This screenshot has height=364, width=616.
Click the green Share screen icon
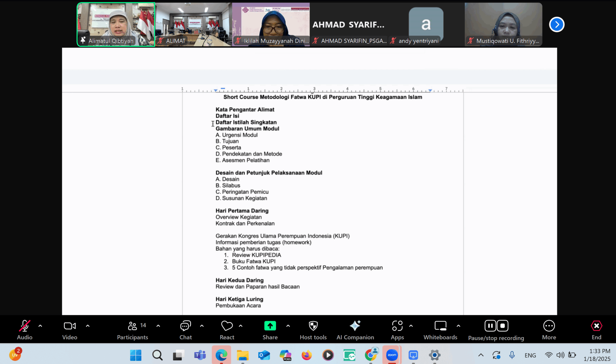pyautogui.click(x=270, y=326)
